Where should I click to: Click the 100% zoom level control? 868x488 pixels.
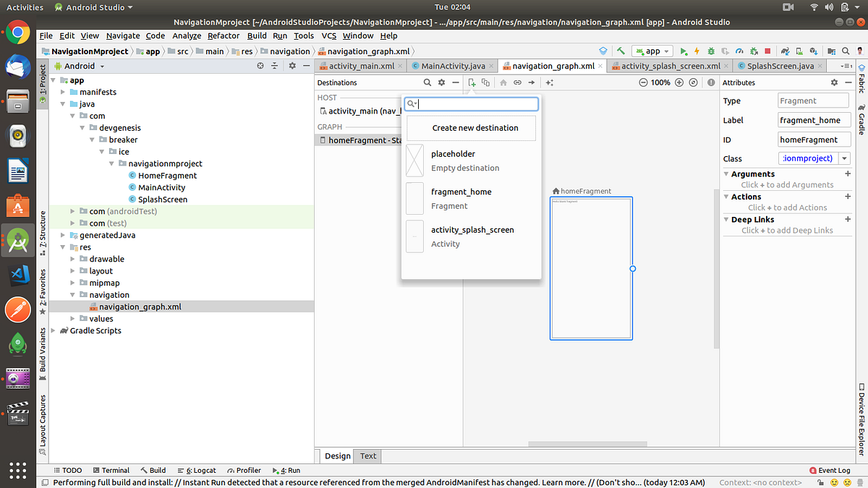[660, 82]
